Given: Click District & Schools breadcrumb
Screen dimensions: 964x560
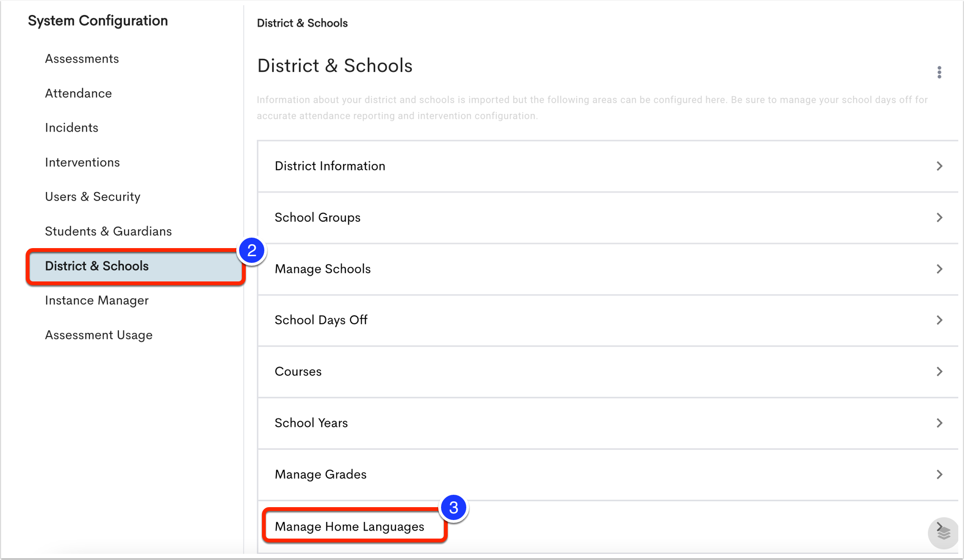Looking at the screenshot, I should pos(302,23).
